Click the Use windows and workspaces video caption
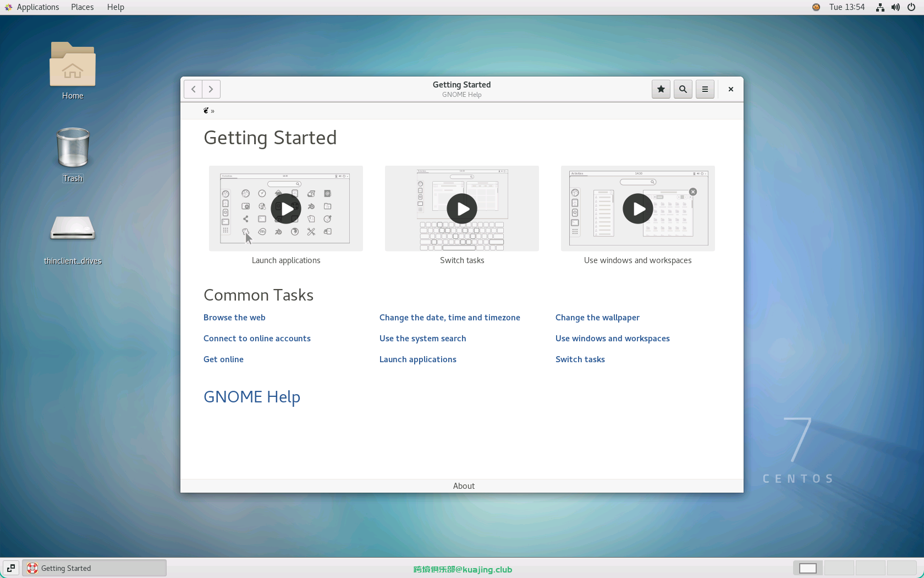The height and width of the screenshot is (578, 924). (x=638, y=260)
